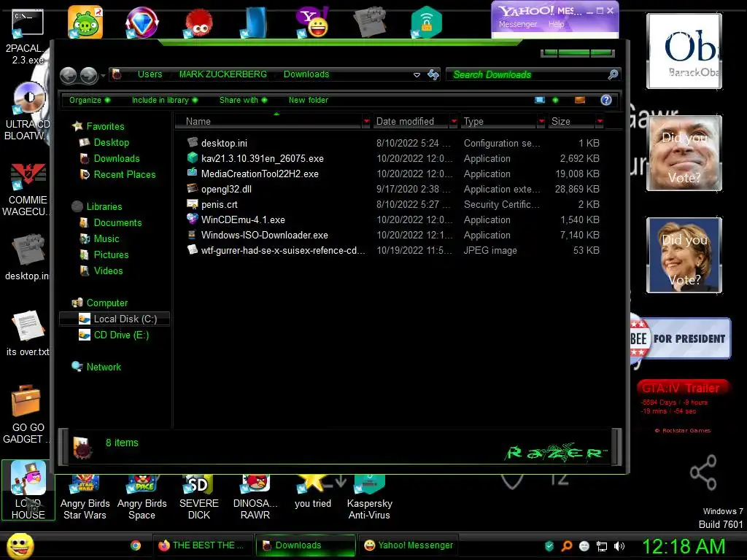Toggle the preview pane icon in toolbar

coord(580,100)
